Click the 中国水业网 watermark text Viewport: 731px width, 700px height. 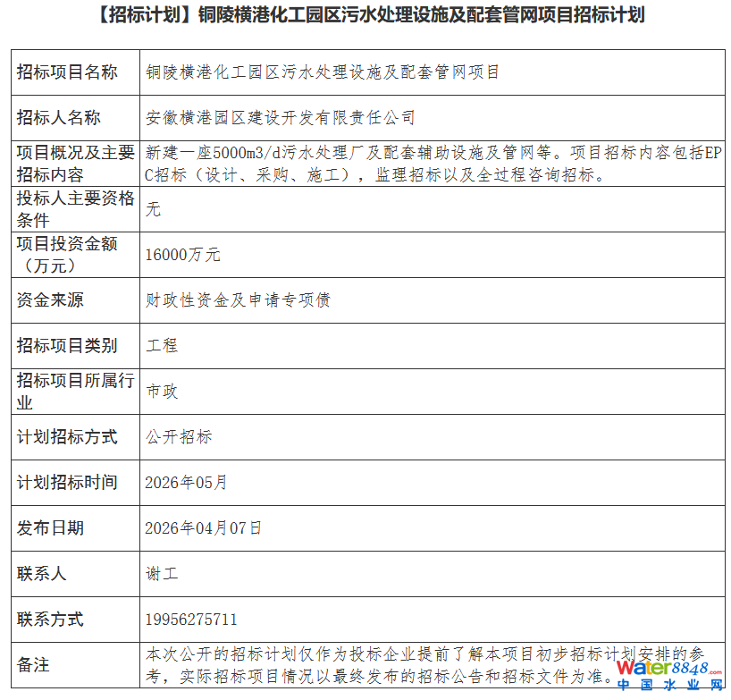click(x=669, y=685)
